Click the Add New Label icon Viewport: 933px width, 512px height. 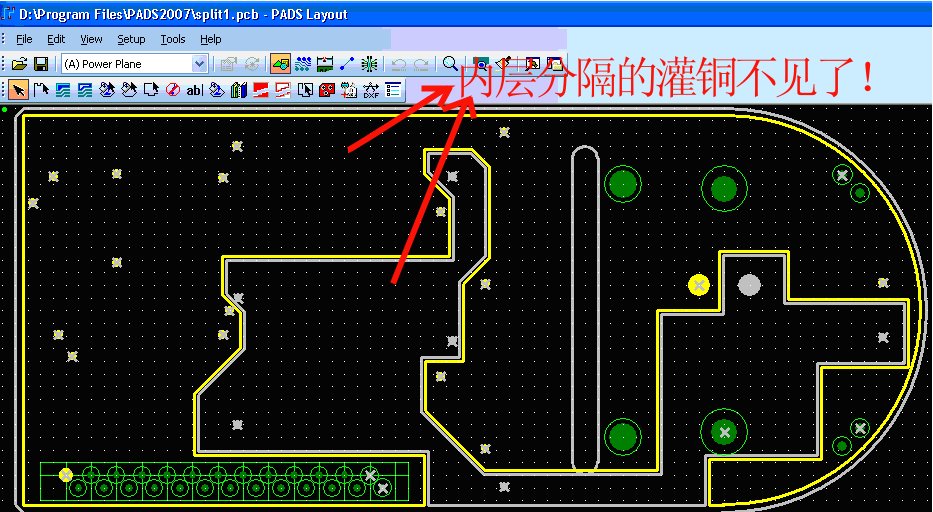(x=349, y=90)
